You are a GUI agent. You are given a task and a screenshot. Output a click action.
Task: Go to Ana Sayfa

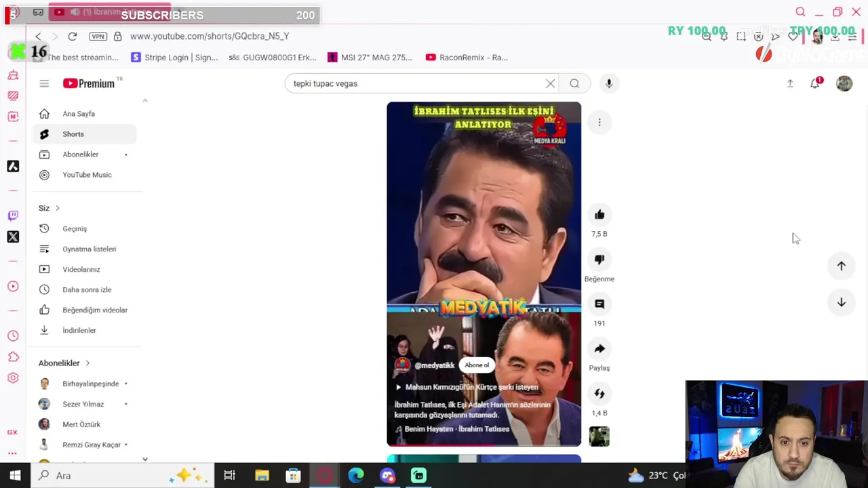(x=84, y=114)
